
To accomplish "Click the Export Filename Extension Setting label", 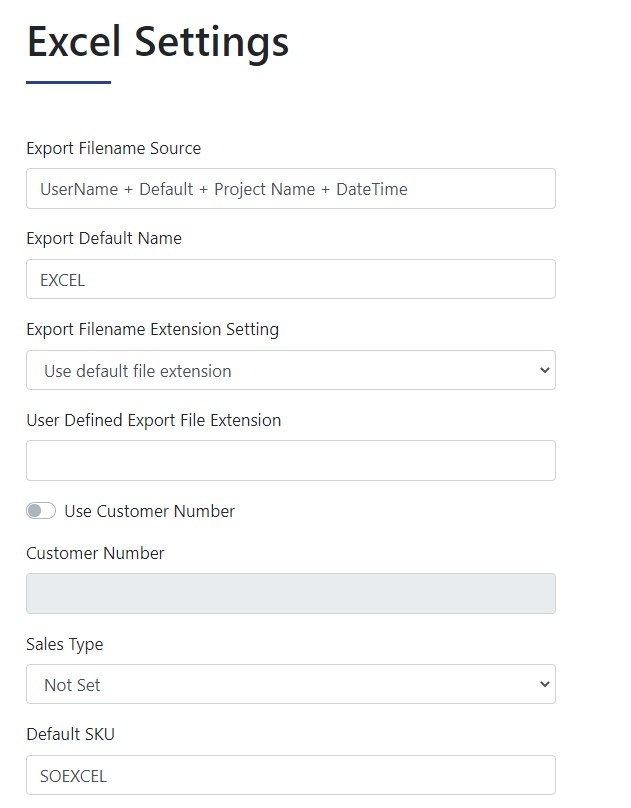I will [152, 329].
